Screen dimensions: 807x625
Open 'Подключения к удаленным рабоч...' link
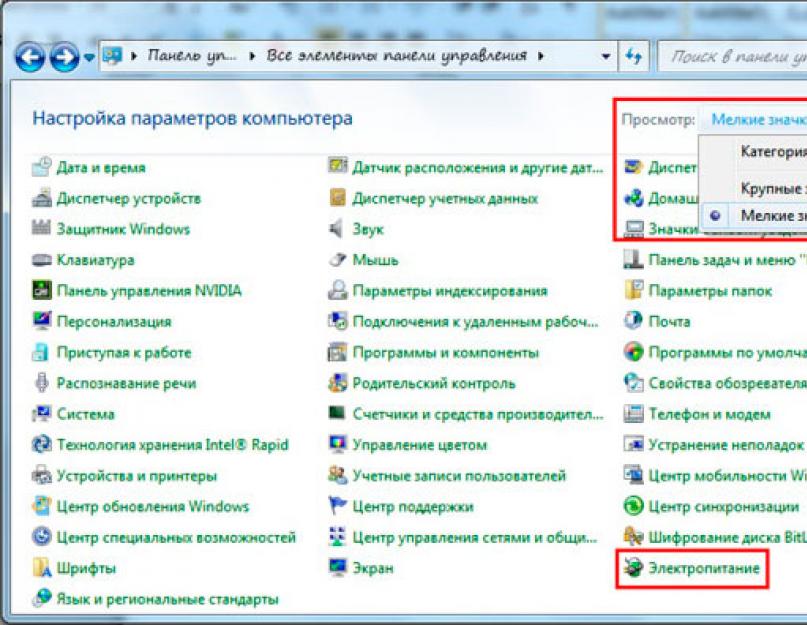(476, 322)
